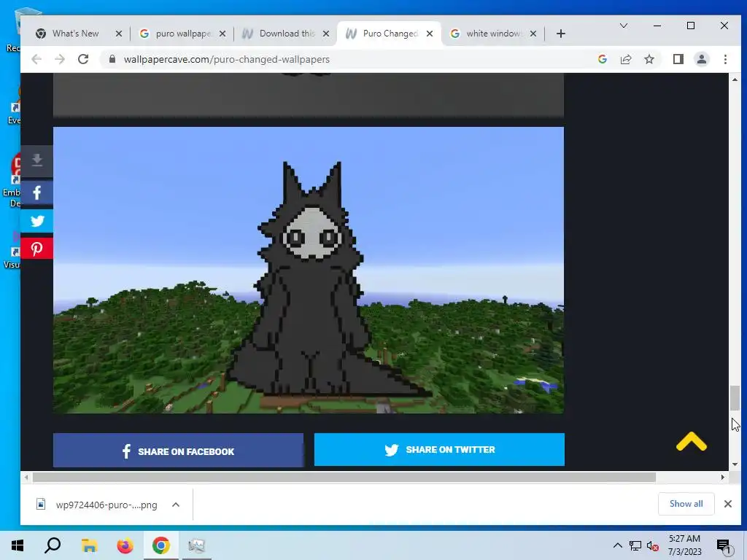Screen dimensions: 747x560
Task: Click the Share on Facebook button
Action: (x=178, y=451)
